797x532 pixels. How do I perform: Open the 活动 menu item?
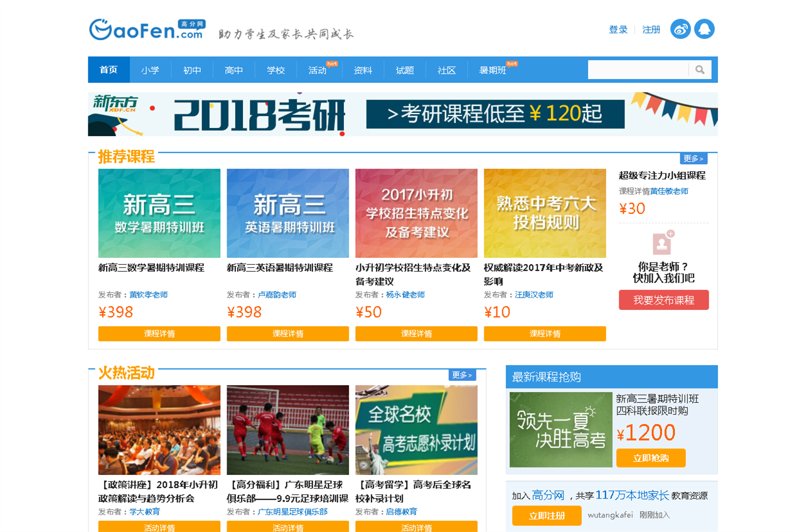click(318, 70)
